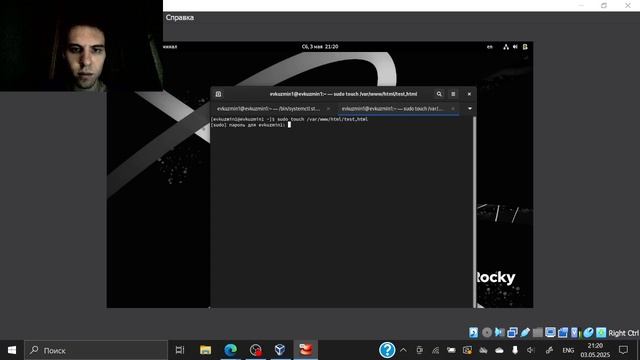This screenshot has width=640, height=360.
Task: Open the terminal search magnifier
Action: pyautogui.click(x=439, y=94)
